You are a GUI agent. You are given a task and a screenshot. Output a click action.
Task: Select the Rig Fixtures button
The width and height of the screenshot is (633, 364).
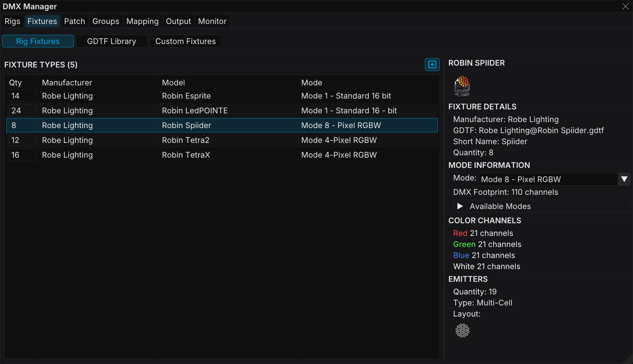pos(38,41)
